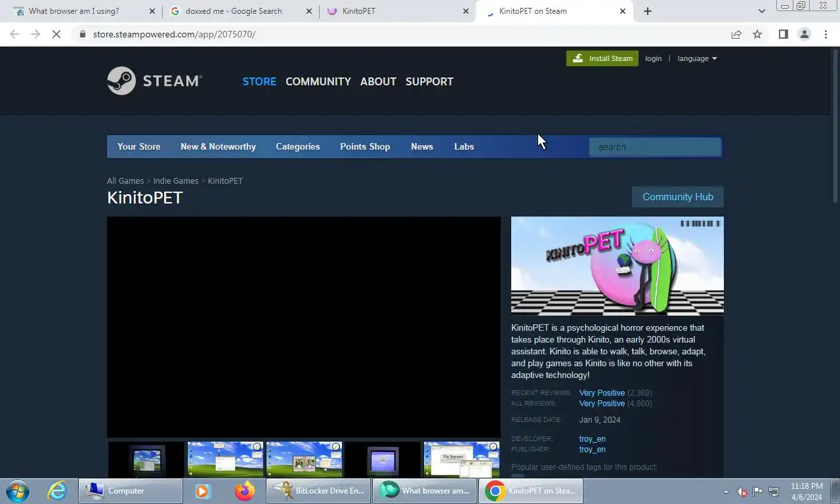840x504 pixels.
Task: Open the New & Noteworthy menu
Action: pos(218,146)
